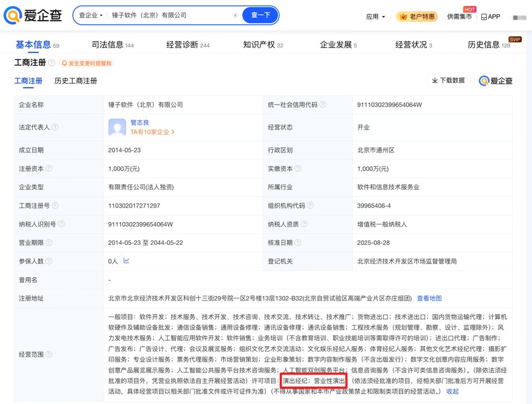Select the 增值税一般纳税人 taxpayer qualification value
This screenshot has width=532, height=404.
point(382,224)
